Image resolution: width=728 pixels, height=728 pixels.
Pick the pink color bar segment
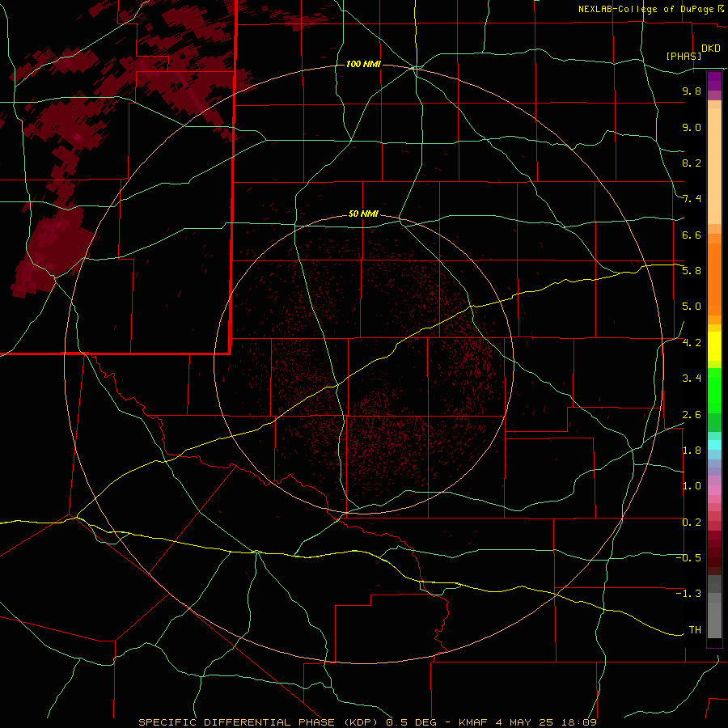click(714, 490)
